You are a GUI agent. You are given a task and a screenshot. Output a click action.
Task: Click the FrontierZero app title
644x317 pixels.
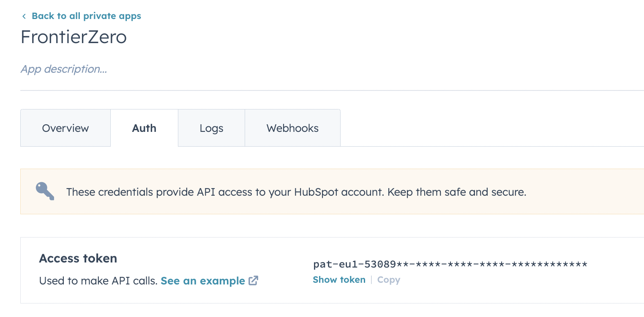[x=74, y=37]
